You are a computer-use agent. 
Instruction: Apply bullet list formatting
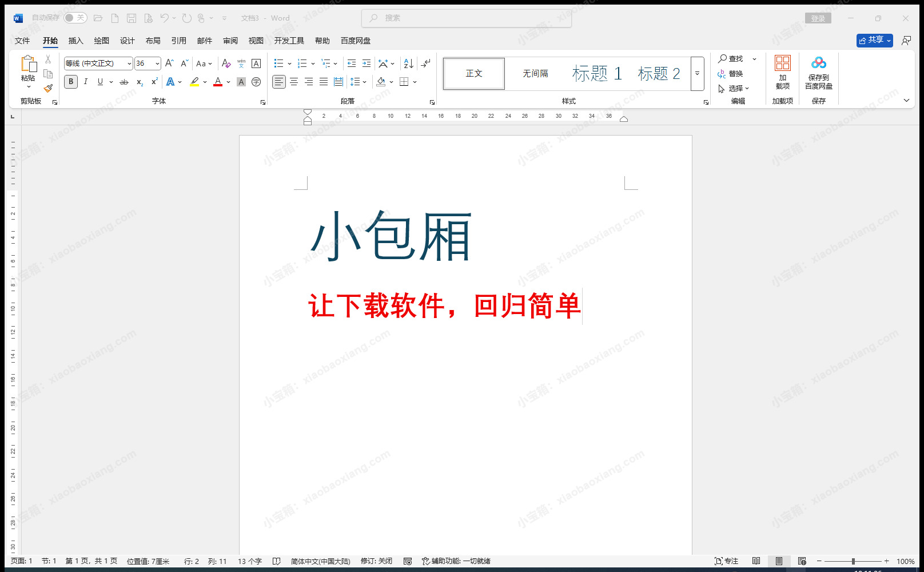tap(278, 63)
